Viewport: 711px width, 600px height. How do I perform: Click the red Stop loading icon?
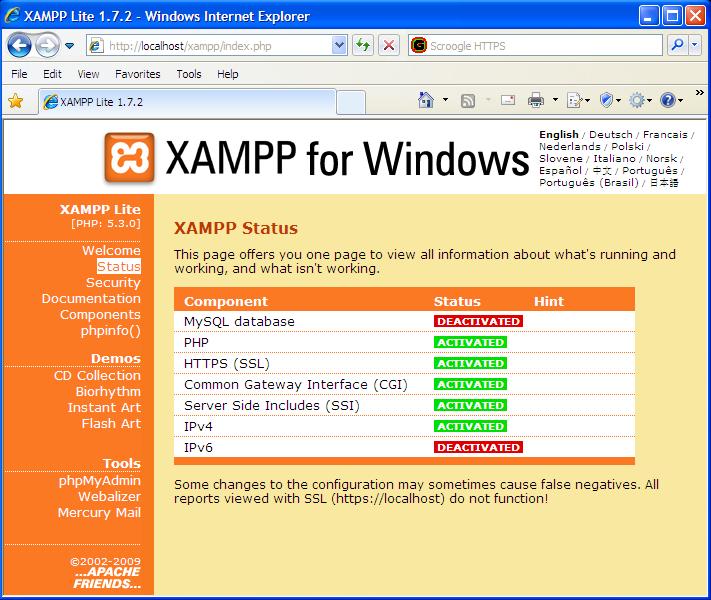[x=389, y=45]
